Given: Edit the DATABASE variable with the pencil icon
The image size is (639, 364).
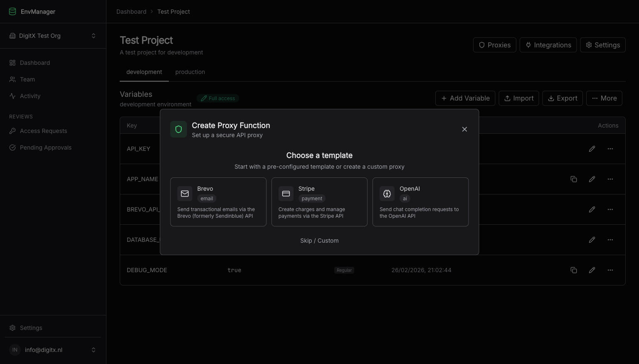Looking at the screenshot, I should [592, 240].
